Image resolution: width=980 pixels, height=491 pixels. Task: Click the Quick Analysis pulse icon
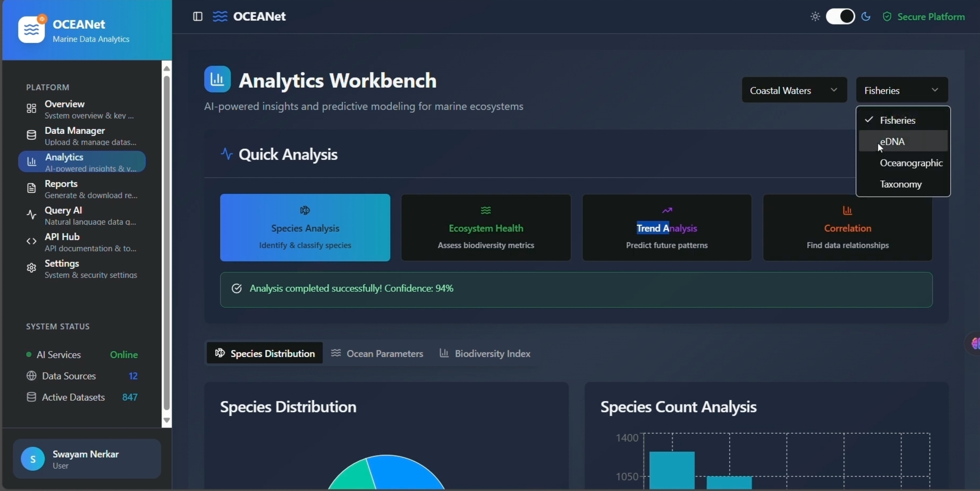coord(227,154)
